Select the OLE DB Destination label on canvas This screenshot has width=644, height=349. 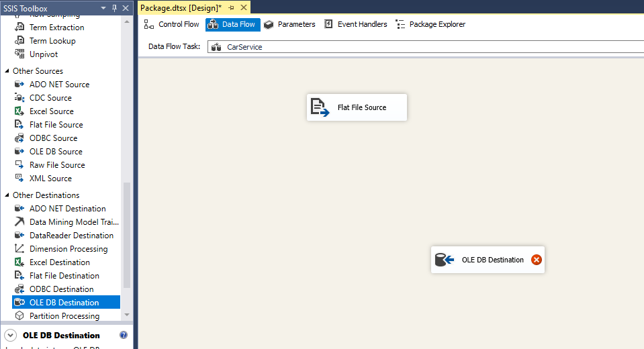[492, 260]
